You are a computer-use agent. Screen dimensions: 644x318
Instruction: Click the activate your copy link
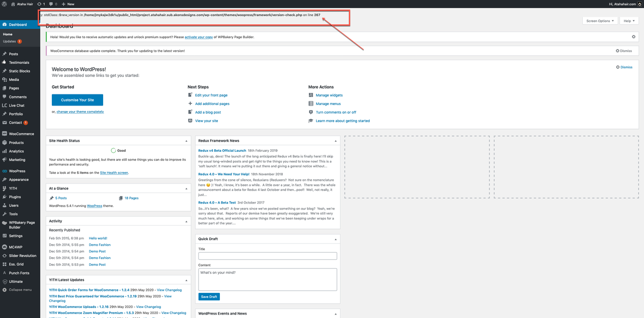pos(199,37)
